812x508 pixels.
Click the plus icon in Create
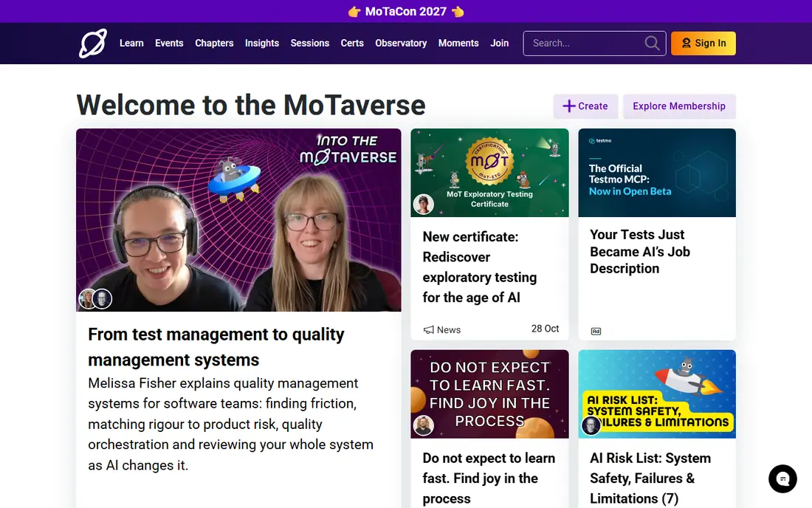(x=569, y=106)
